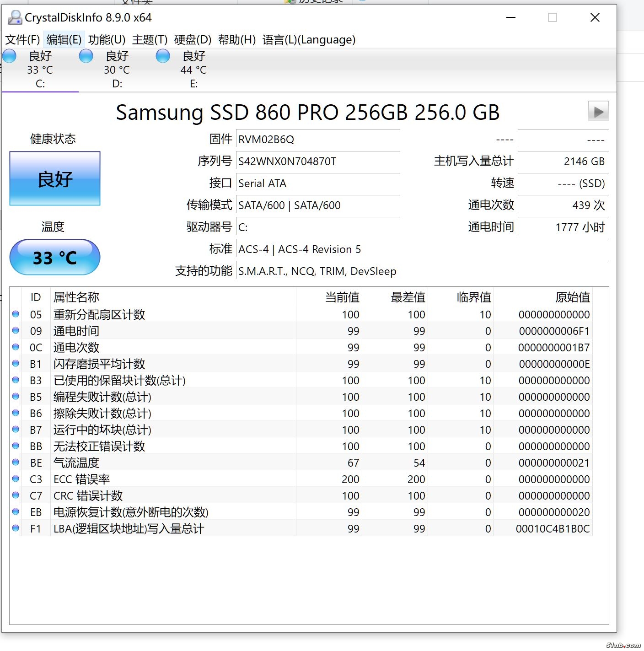
Task: Open the 主题(T) menu
Action: click(150, 40)
